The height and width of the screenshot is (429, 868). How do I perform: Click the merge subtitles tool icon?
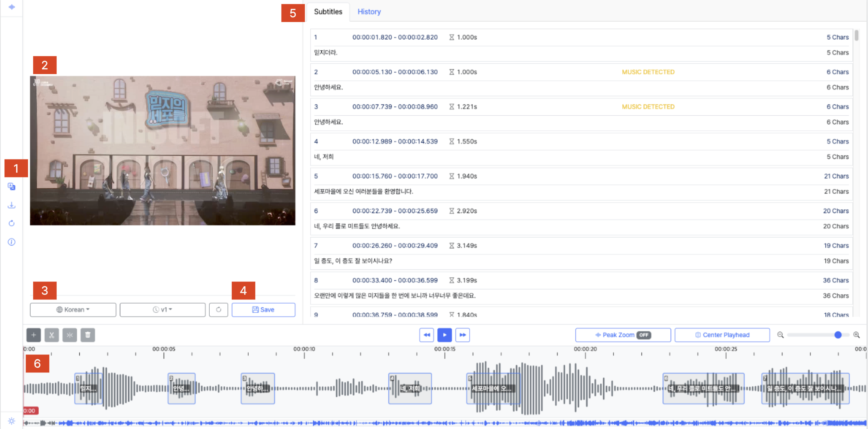click(70, 335)
